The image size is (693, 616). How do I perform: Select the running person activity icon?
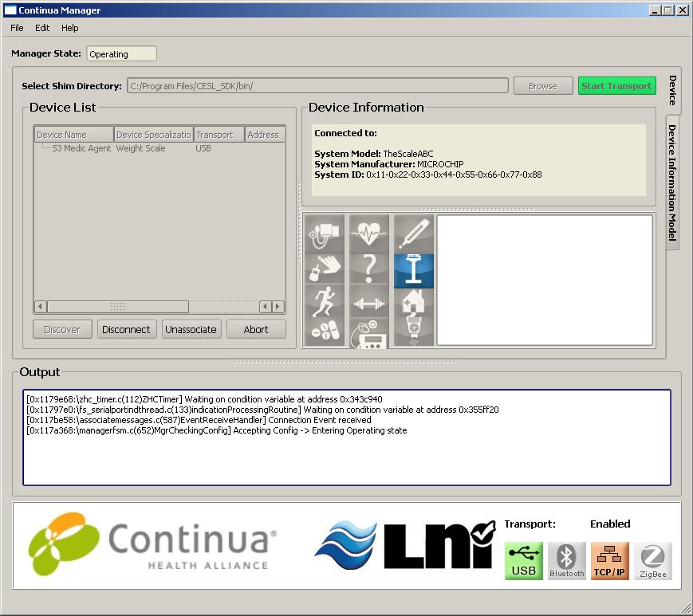325,300
